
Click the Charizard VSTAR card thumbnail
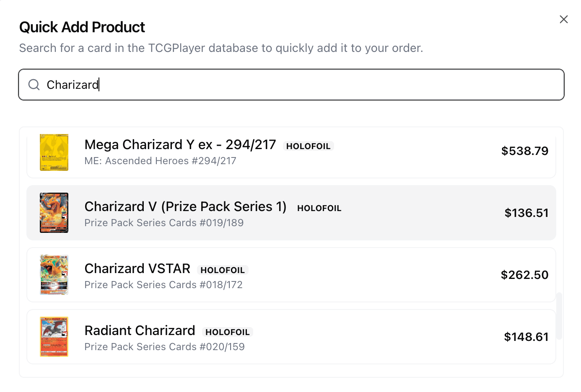[x=54, y=275]
